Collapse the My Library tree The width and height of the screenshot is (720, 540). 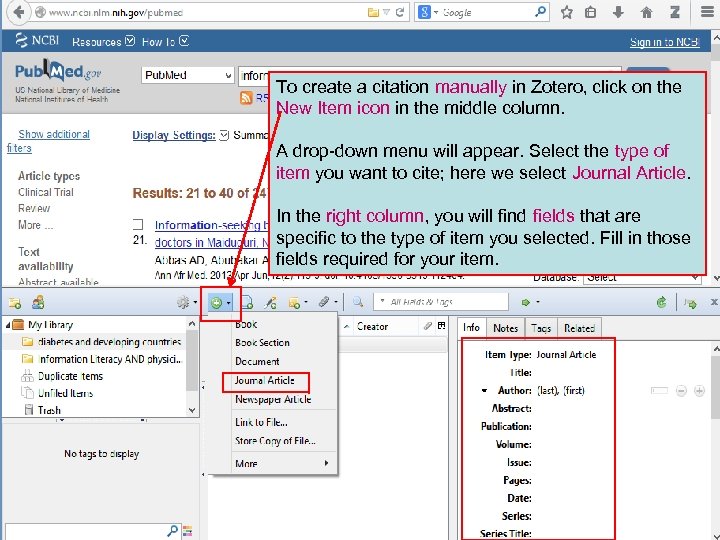click(8, 325)
